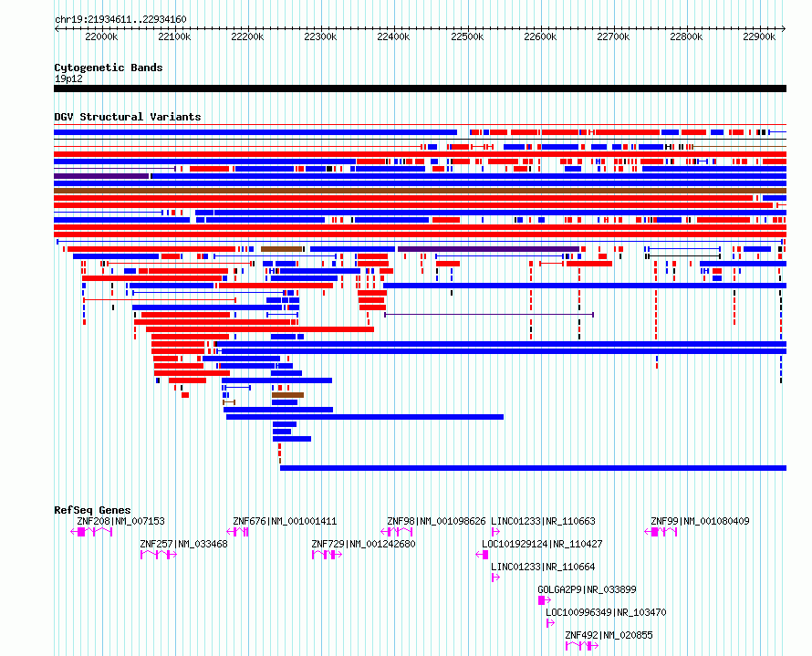Click the LOC100996349 gene glyph
This screenshot has height=656, width=812.
550,623
